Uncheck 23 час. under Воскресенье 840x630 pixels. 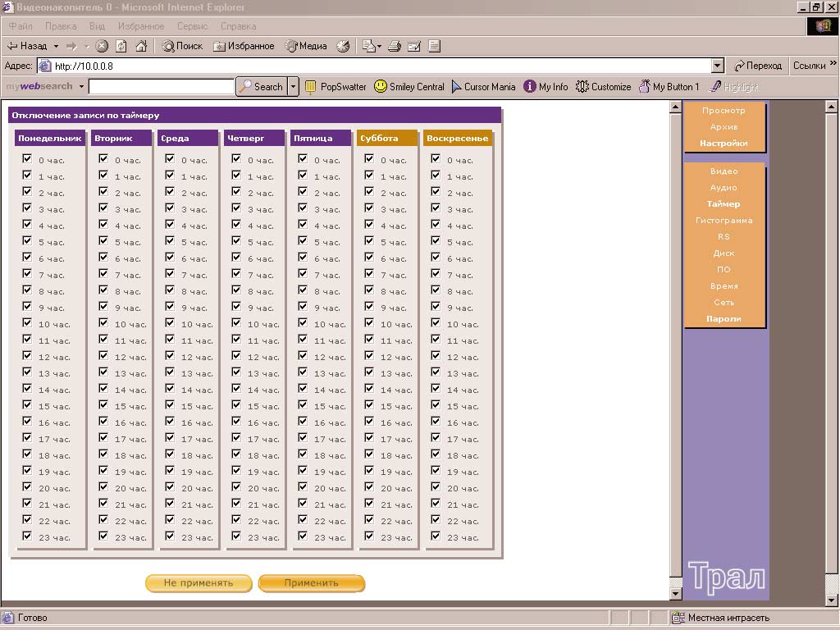436,536
